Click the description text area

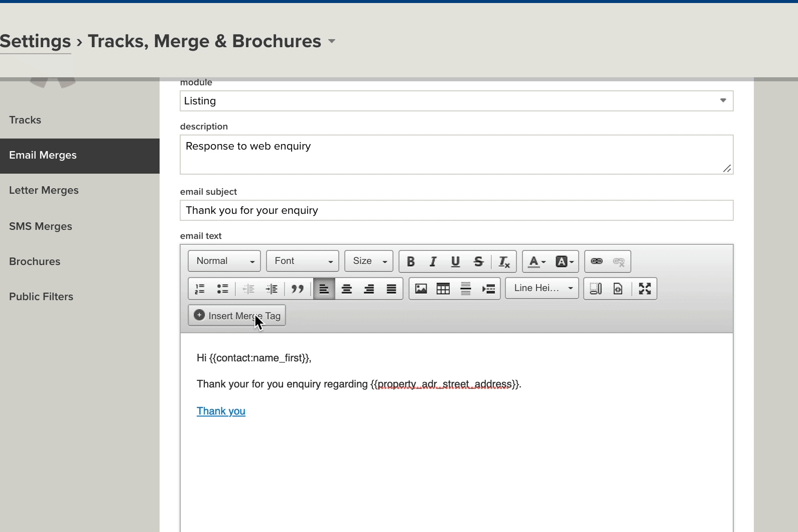tap(457, 155)
